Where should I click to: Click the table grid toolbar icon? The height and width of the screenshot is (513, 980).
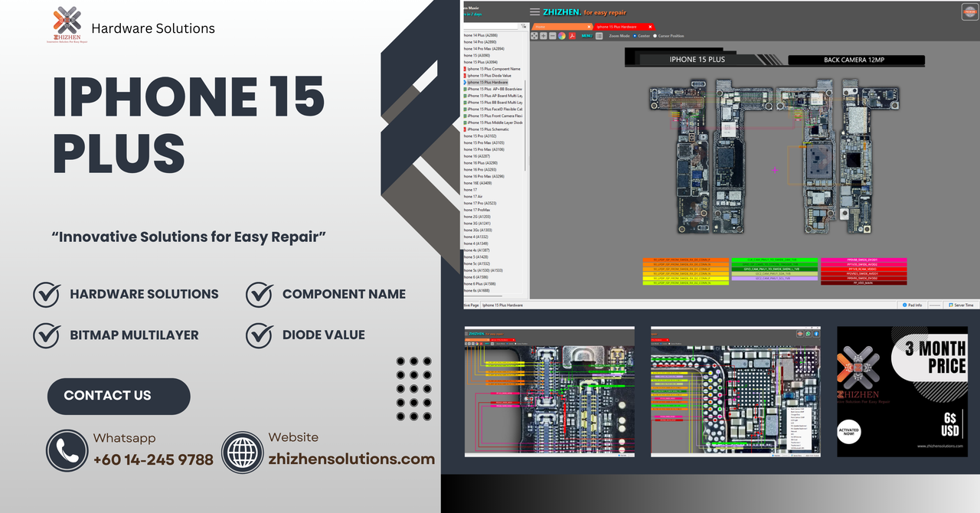click(x=599, y=36)
